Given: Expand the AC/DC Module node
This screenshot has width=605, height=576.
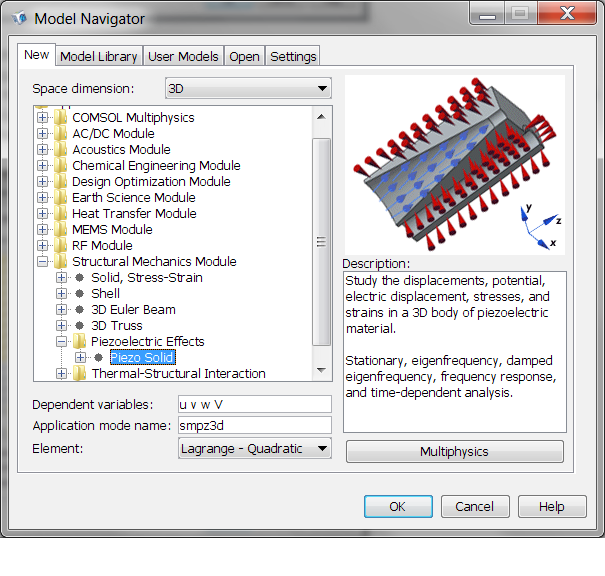Looking at the screenshot, I should (42, 133).
